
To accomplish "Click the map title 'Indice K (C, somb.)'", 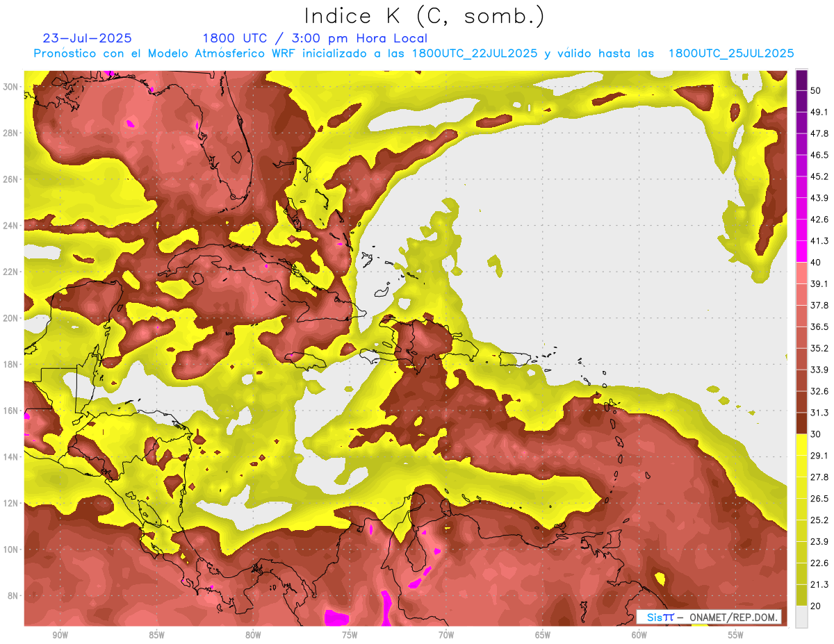I will point(424,16).
